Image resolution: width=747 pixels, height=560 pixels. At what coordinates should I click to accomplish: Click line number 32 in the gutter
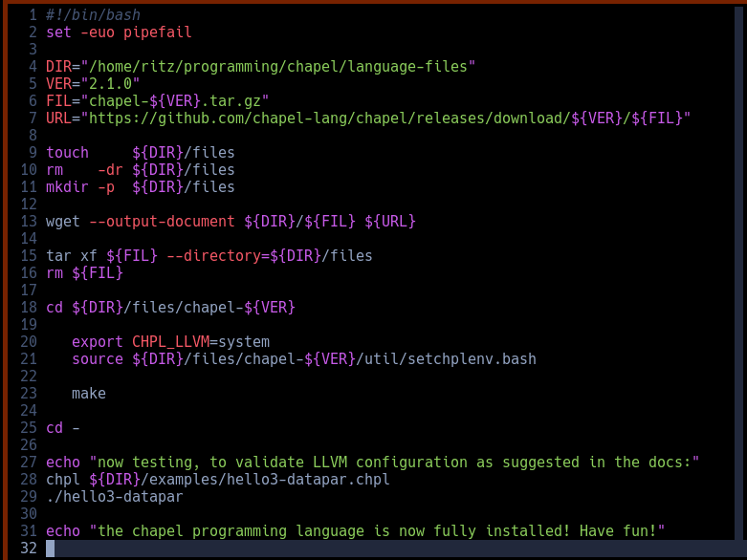tap(29, 549)
